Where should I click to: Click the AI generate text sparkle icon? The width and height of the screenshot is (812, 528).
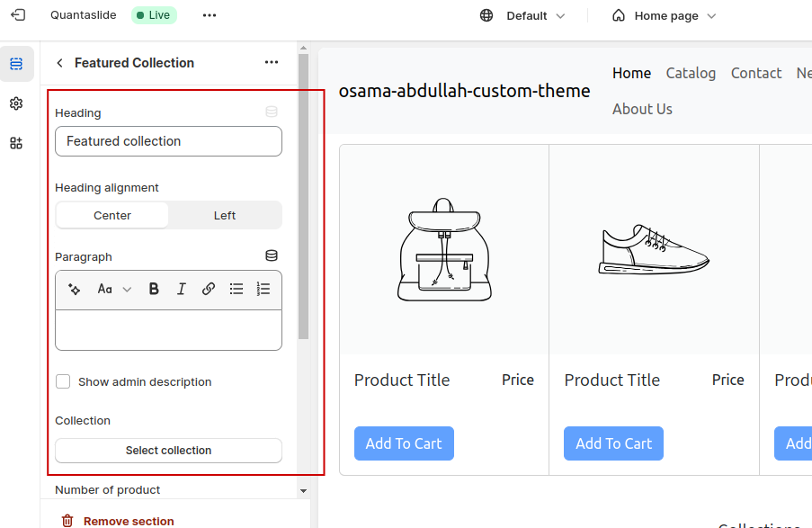[x=75, y=289]
